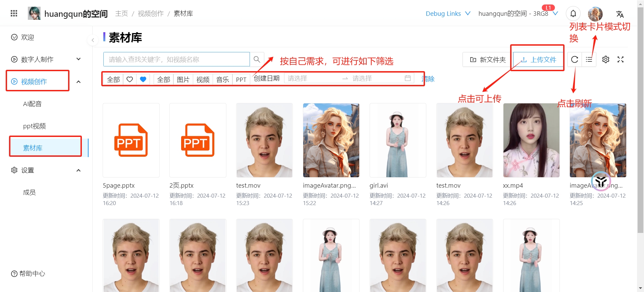Image resolution: width=644 pixels, height=292 pixels.
Task: Open the 5page.pptx thumbnail
Action: 131,140
